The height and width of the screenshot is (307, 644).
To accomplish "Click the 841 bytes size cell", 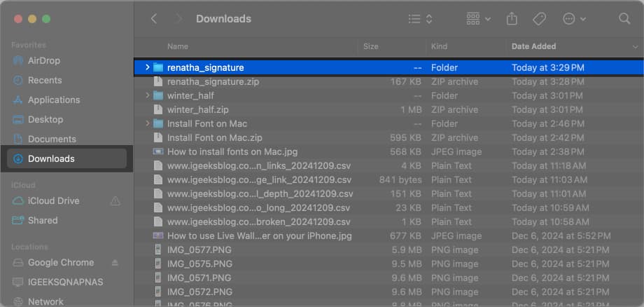I will [x=400, y=179].
